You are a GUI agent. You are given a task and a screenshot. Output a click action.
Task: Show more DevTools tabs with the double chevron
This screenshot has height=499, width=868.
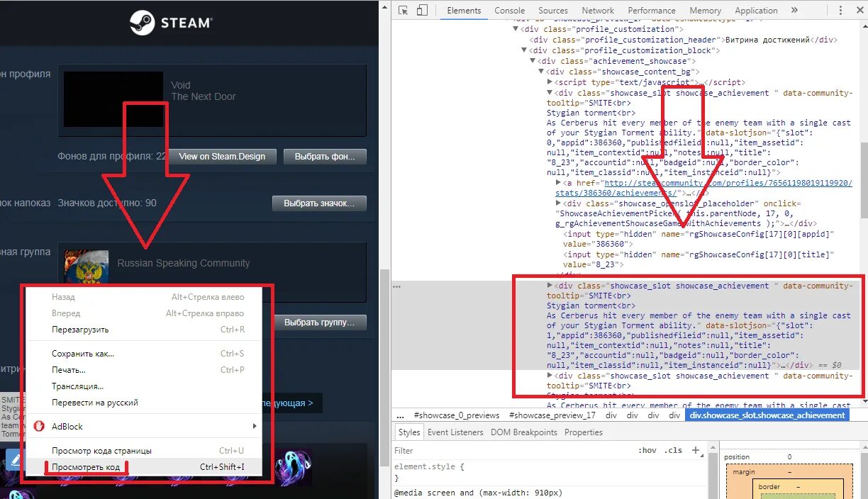point(794,10)
